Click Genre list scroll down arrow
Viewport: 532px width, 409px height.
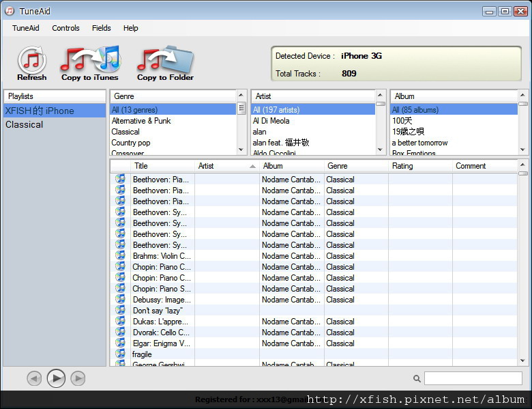click(241, 150)
